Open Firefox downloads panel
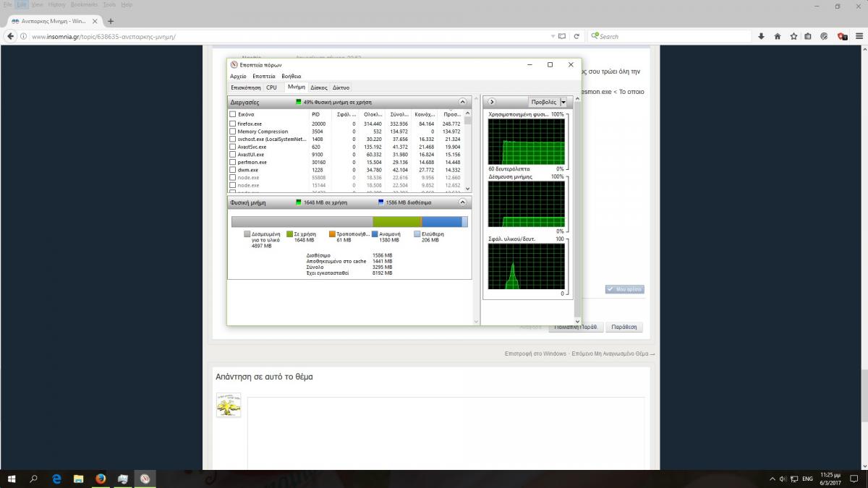 (x=761, y=36)
